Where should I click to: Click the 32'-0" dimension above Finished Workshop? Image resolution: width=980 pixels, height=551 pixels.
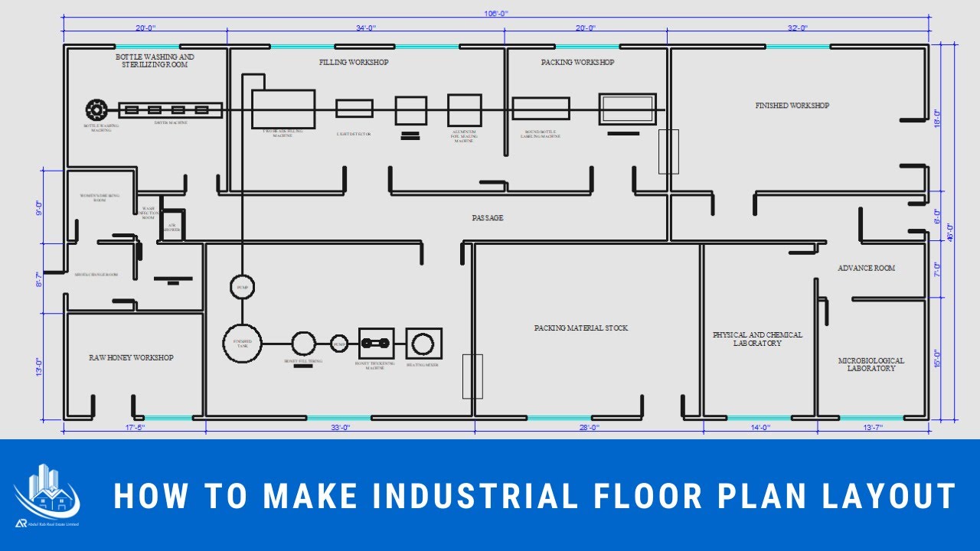tap(798, 28)
